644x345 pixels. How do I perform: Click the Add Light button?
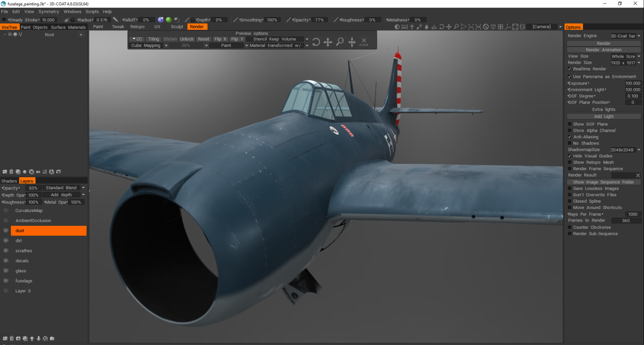(x=604, y=117)
